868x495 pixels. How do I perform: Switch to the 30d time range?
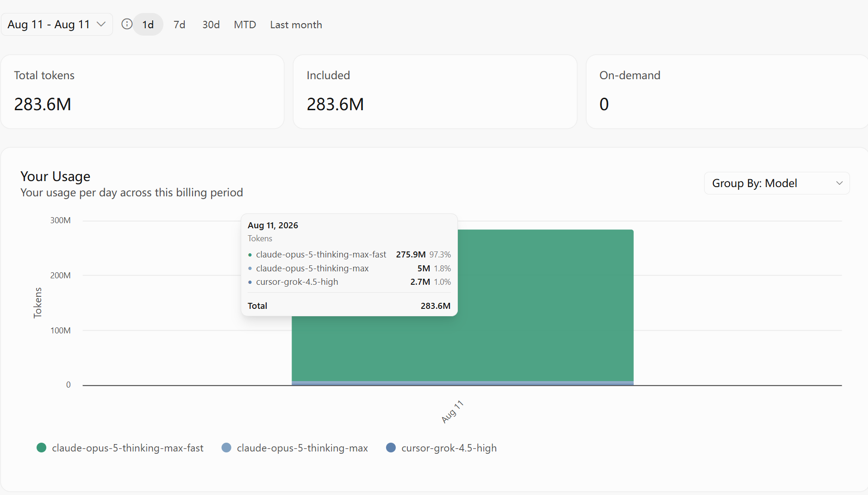[x=211, y=25]
